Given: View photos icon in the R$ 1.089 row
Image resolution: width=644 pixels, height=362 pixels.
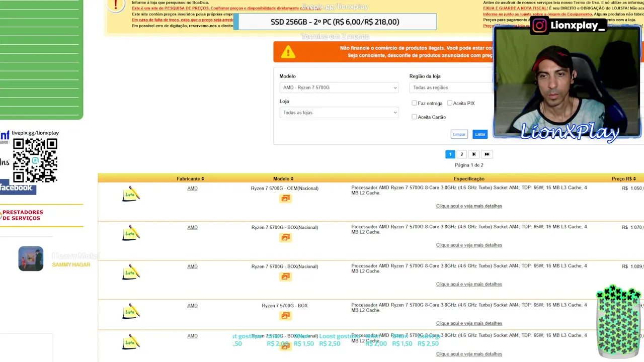Looking at the screenshot, I should pyautogui.click(x=285, y=277).
